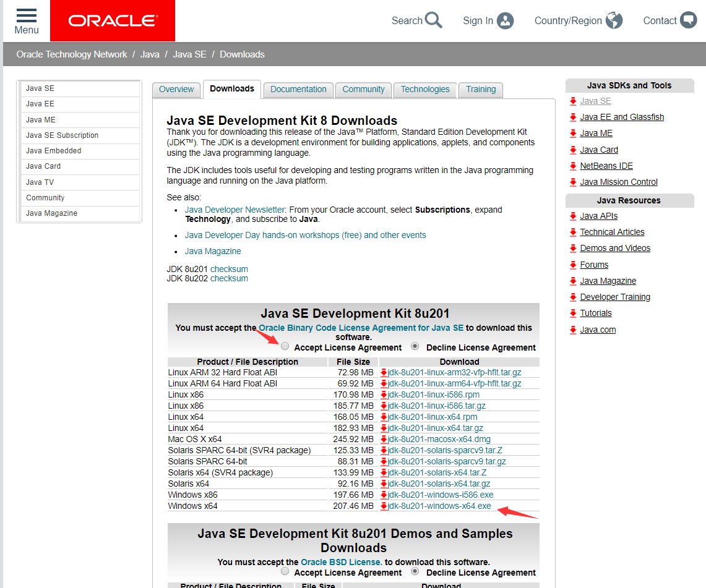Screen dimensions: 706x588
Task: Click download arrow icon beside Forums
Action: 573,265
